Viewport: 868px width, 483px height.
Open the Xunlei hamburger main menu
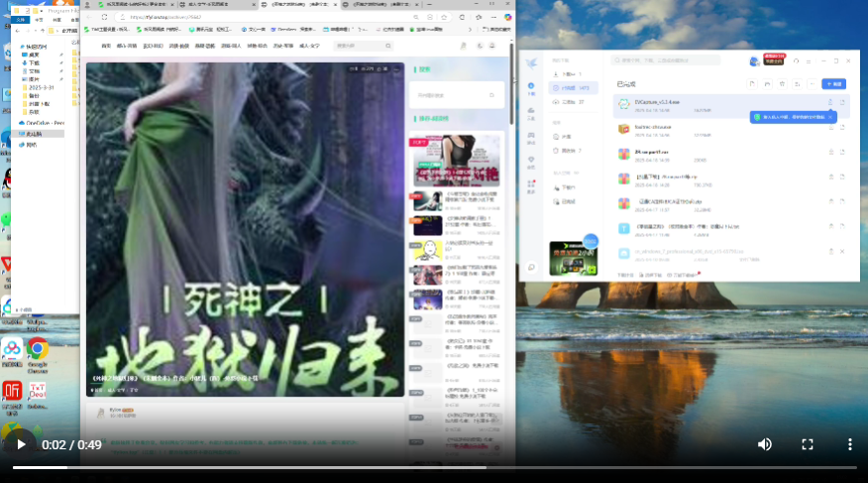[x=809, y=60]
